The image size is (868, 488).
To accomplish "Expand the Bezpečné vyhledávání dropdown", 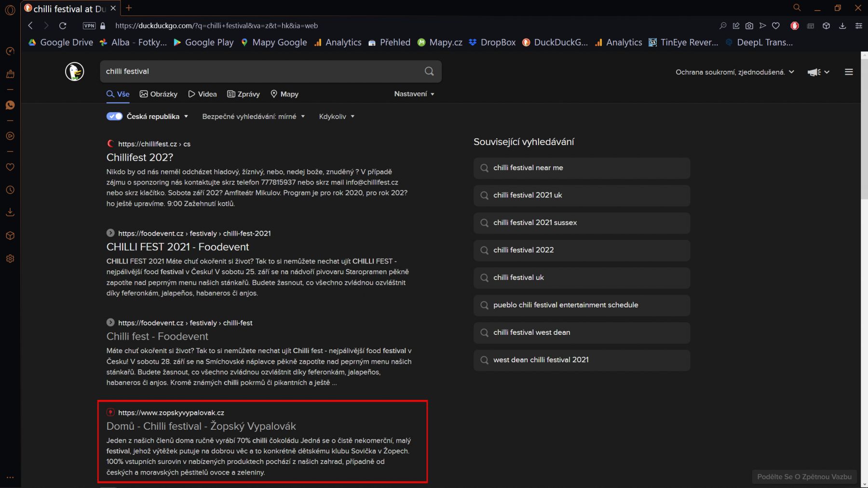I will (x=253, y=117).
